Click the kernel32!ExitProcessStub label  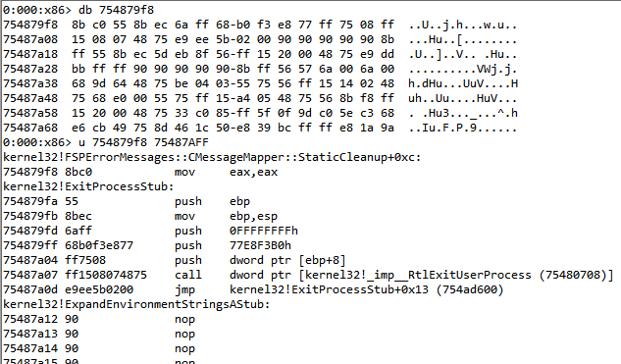(x=88, y=186)
